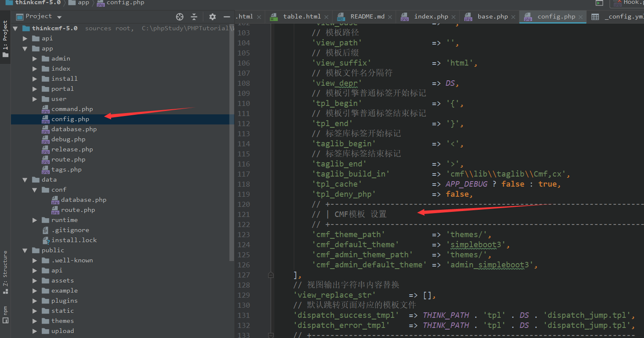This screenshot has width=644, height=338.
Task: Click the Project panel vertical scrollbar
Action: tap(232, 143)
